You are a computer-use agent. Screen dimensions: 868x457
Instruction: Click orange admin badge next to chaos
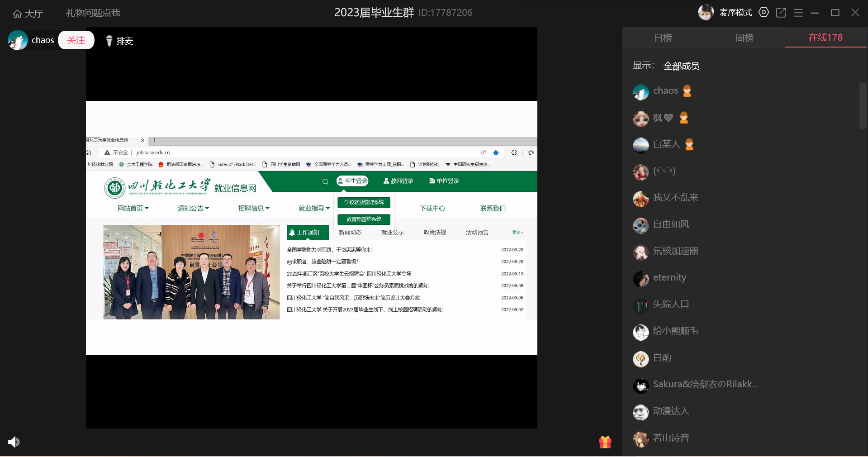687,91
